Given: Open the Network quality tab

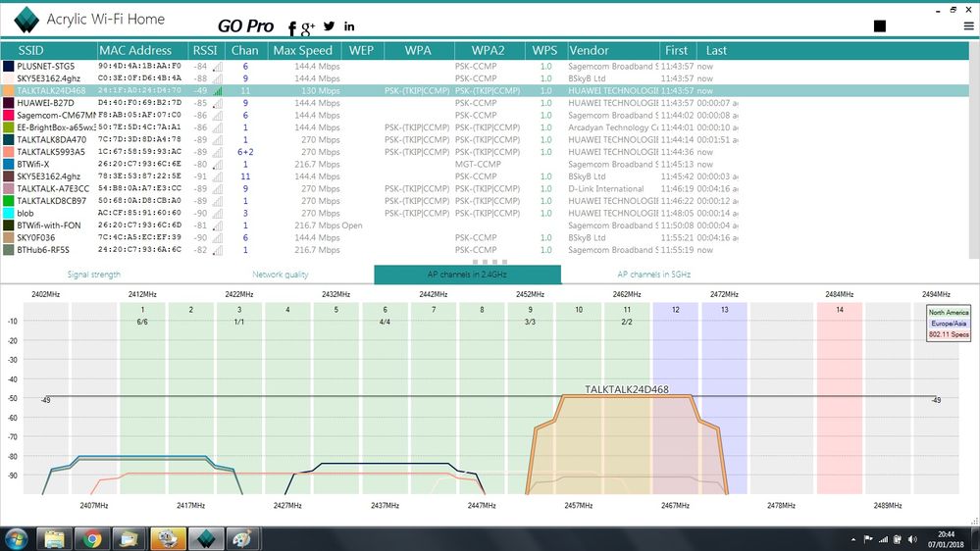Looking at the screenshot, I should click(x=281, y=275).
